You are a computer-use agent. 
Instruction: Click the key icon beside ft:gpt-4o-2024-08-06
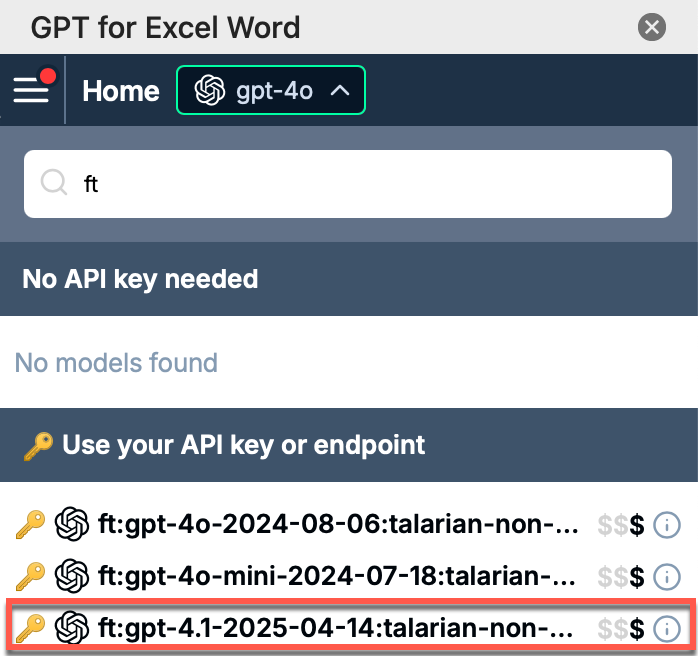click(31, 524)
